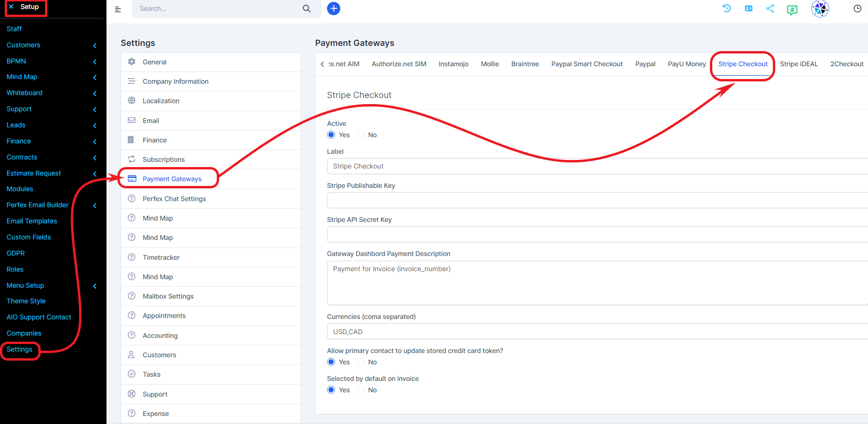
Task: Open Modules in sidebar
Action: [20, 189]
